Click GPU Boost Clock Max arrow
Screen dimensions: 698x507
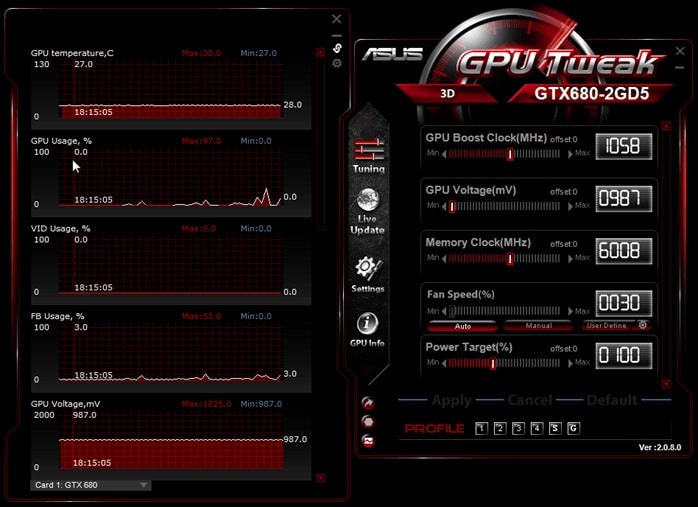point(570,154)
